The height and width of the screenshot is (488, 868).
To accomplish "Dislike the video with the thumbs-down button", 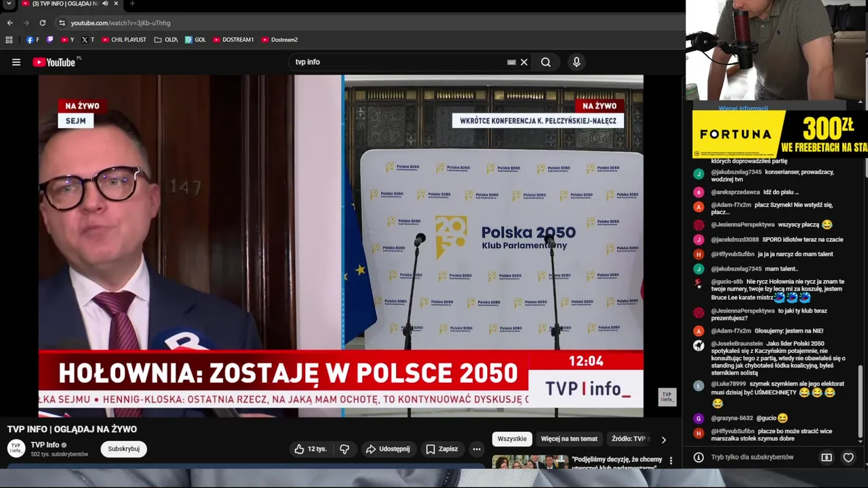I will [344, 449].
